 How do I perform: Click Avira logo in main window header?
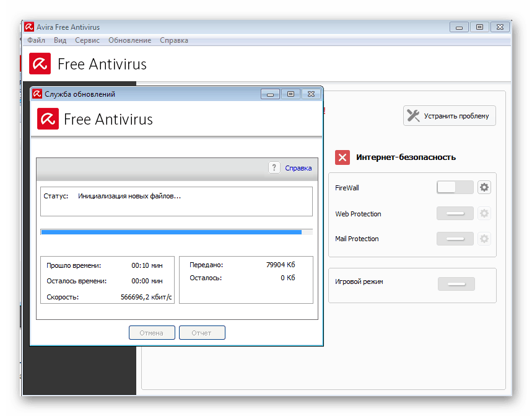click(40, 64)
